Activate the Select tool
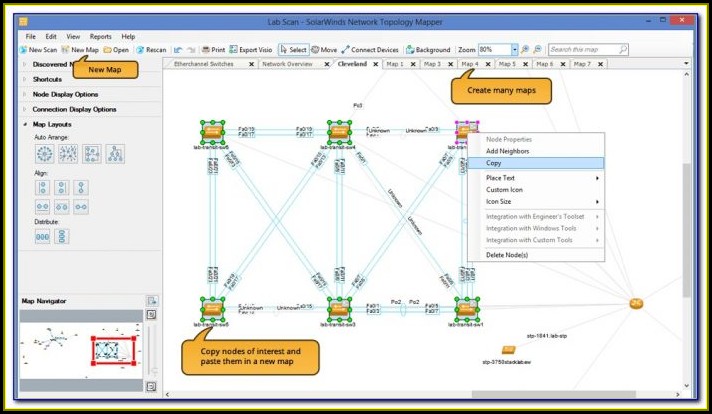This screenshot has width=712, height=414. pos(293,49)
